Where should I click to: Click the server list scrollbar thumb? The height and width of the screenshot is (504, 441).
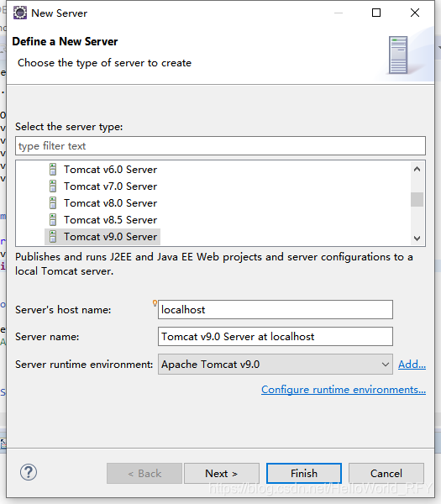[417, 200]
